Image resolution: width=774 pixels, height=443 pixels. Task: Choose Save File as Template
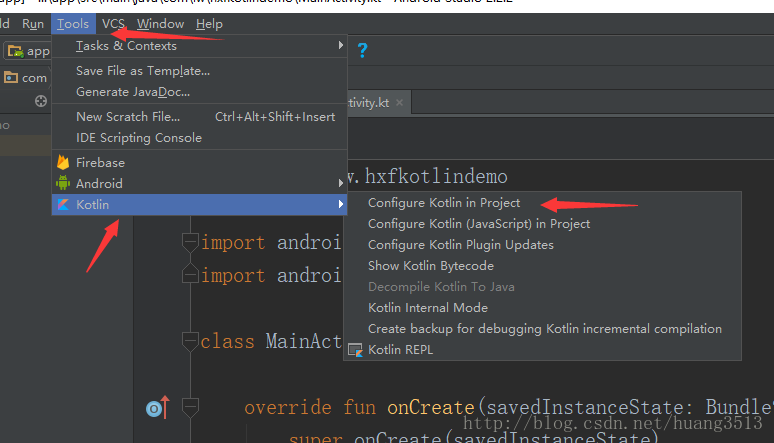click(x=199, y=71)
